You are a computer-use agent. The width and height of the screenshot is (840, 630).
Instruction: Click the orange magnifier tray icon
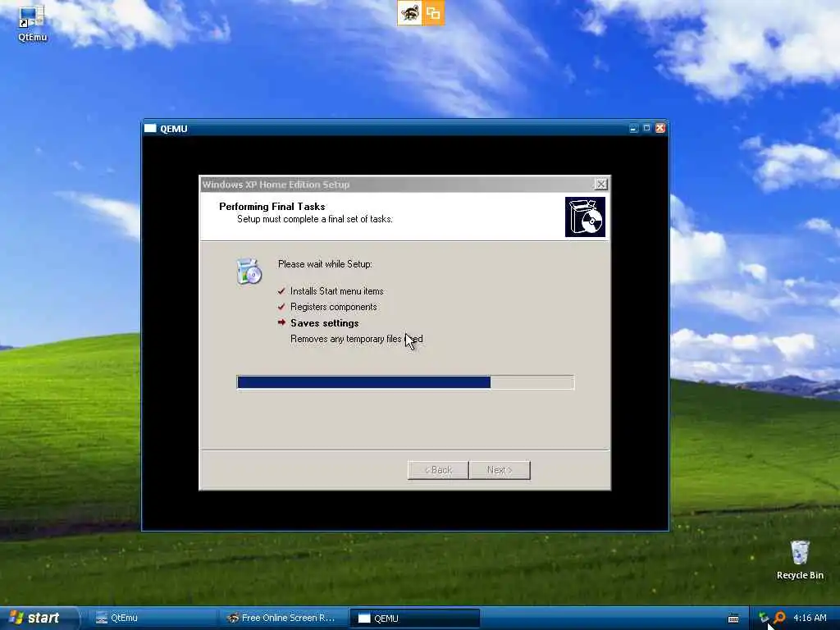point(779,619)
